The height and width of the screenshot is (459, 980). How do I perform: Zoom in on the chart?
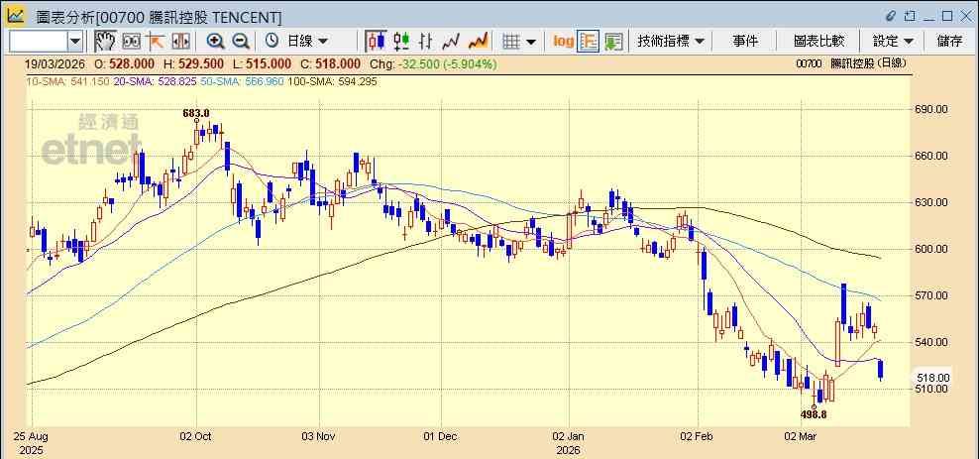[x=216, y=42]
